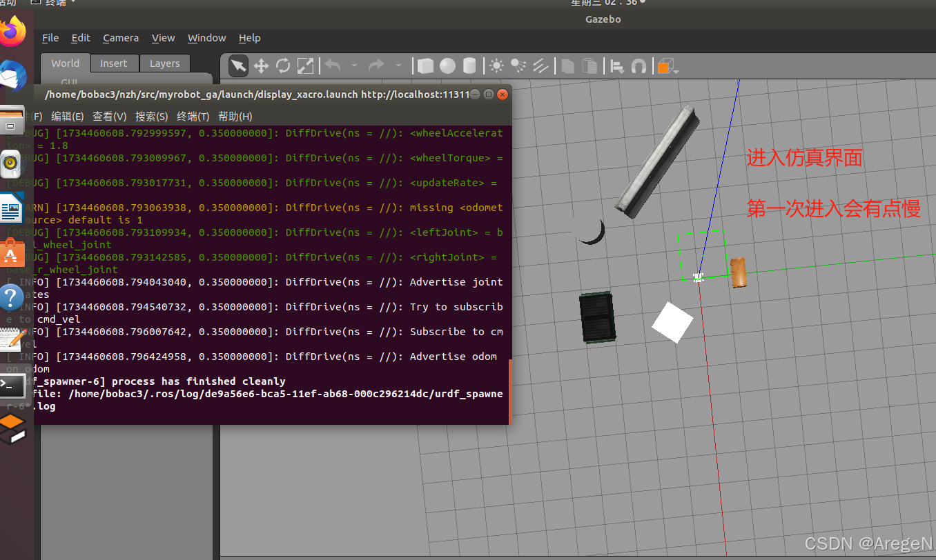Select the dark green panel model
Image resolution: width=936 pixels, height=560 pixels.
point(598,317)
